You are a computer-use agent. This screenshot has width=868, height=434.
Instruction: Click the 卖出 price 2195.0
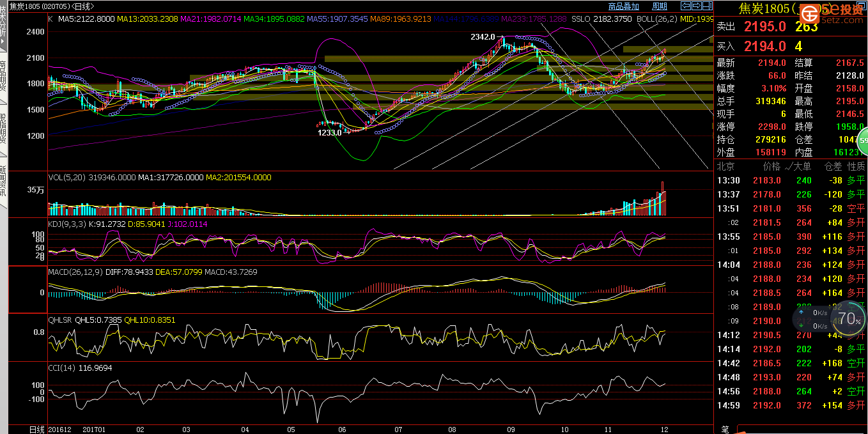[764, 27]
